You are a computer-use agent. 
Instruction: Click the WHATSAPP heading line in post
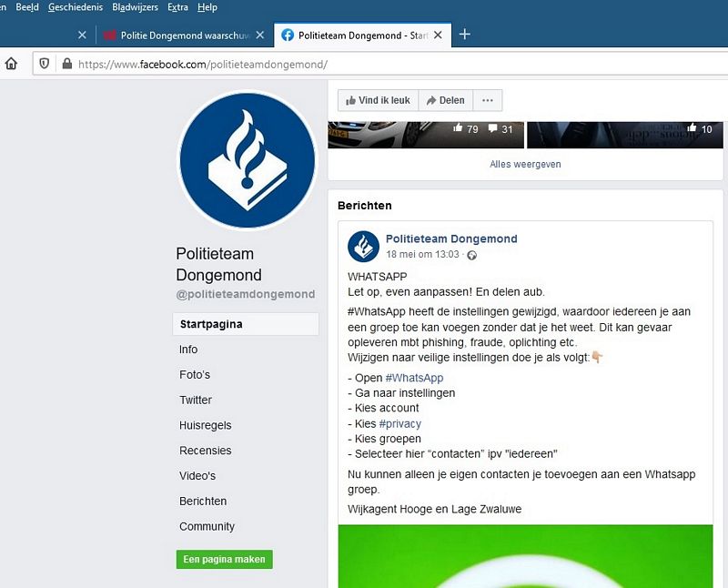377,277
